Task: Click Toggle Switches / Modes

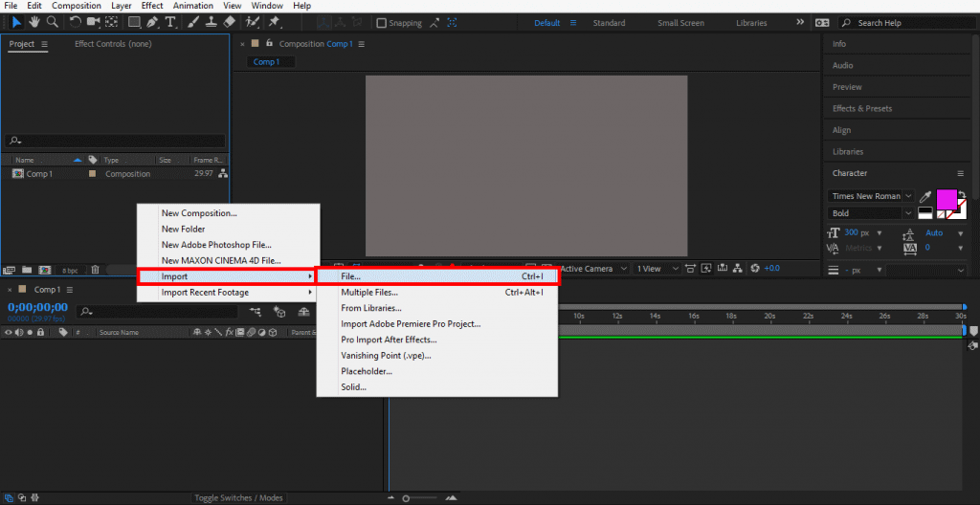Action: coord(238,498)
